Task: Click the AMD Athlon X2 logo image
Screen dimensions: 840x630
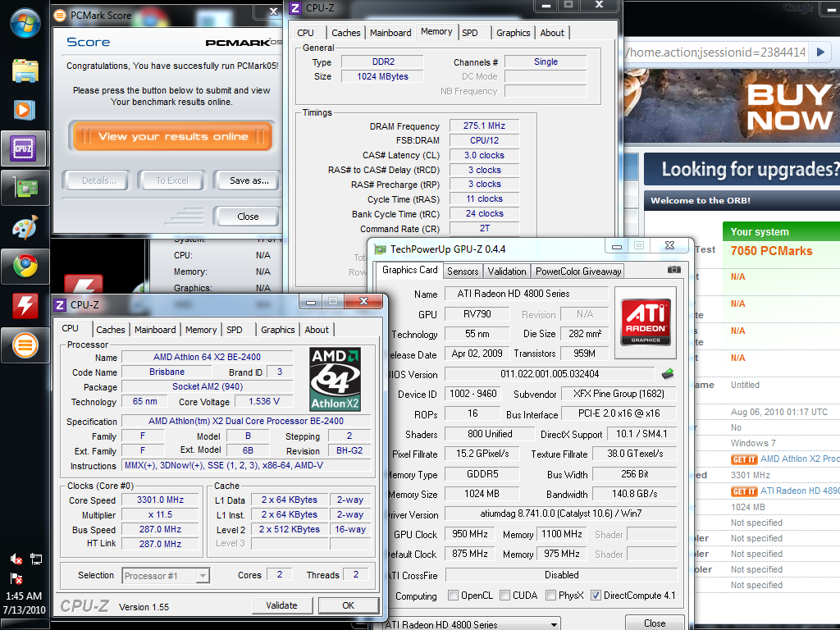Action: [336, 379]
